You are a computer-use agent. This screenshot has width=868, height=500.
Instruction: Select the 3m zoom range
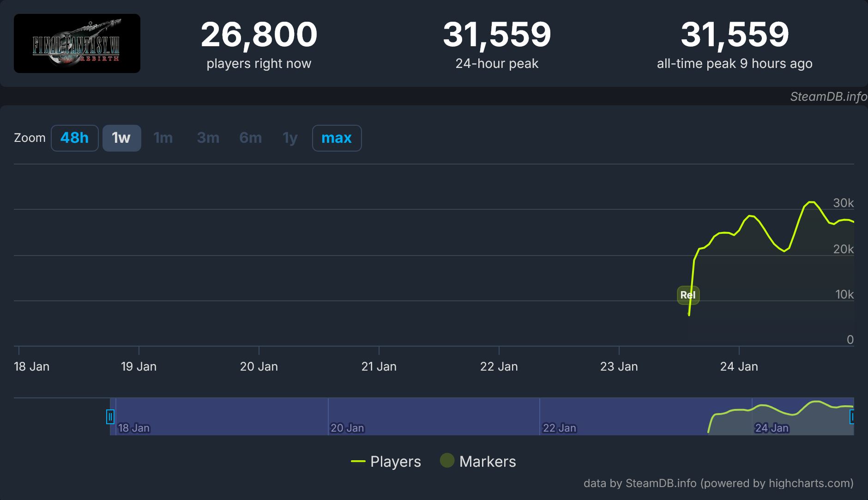208,138
